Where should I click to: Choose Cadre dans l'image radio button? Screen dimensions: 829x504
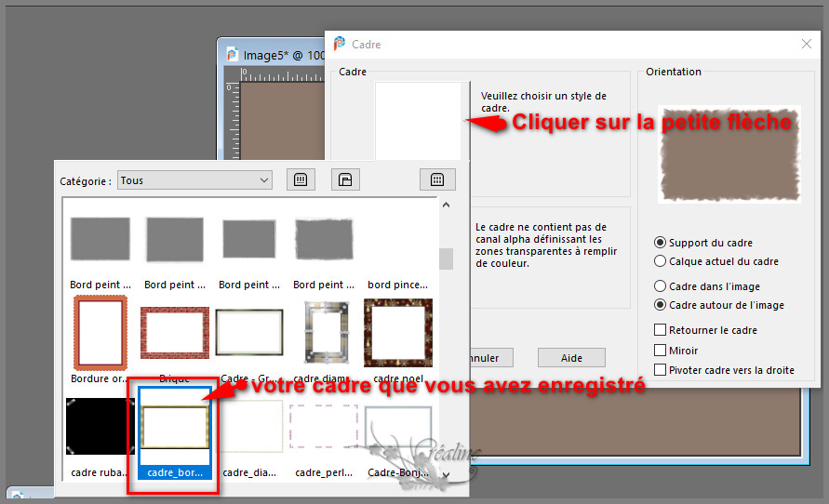[x=661, y=286]
